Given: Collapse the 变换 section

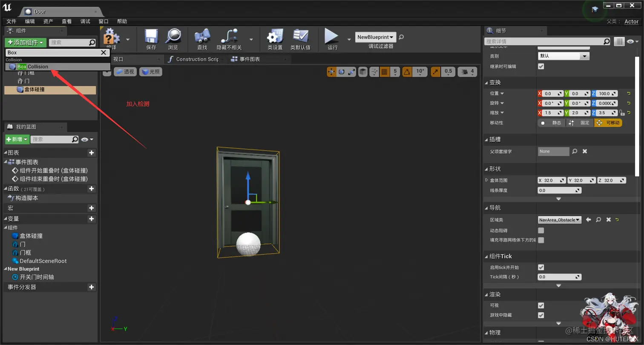Looking at the screenshot, I should (486, 83).
